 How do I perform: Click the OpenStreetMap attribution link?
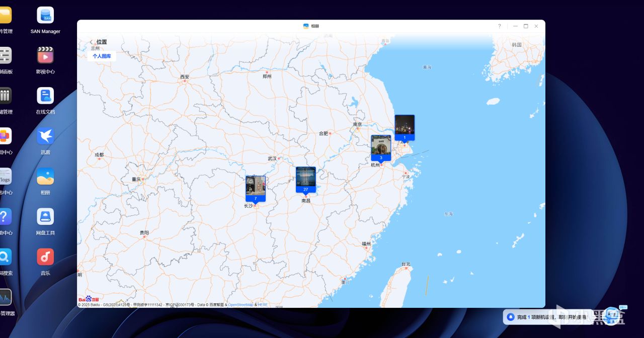pos(241,305)
